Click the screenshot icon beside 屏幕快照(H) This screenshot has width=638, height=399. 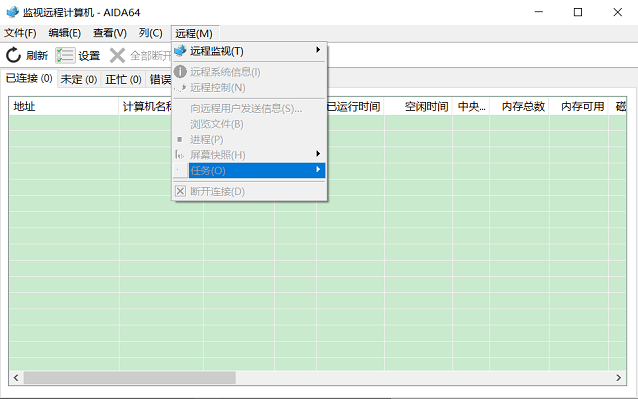(x=179, y=155)
